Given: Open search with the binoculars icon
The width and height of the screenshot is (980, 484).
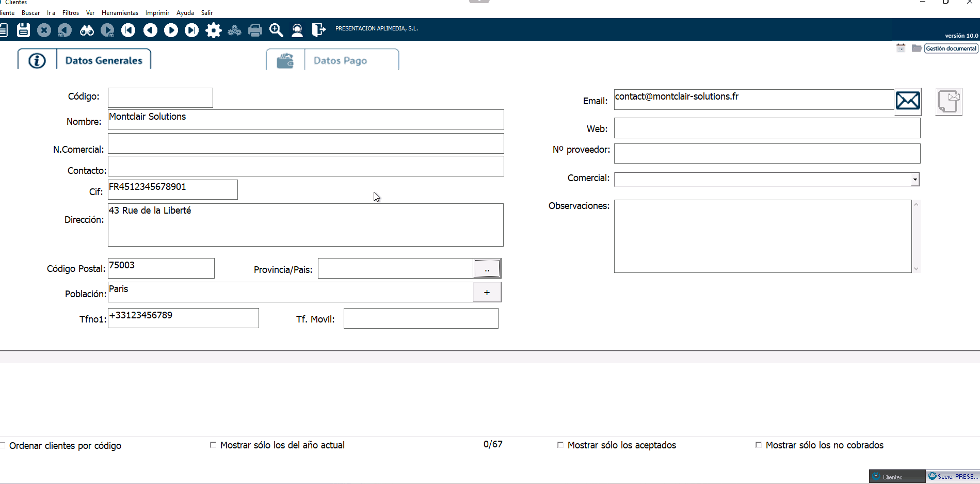Looking at the screenshot, I should point(87,30).
